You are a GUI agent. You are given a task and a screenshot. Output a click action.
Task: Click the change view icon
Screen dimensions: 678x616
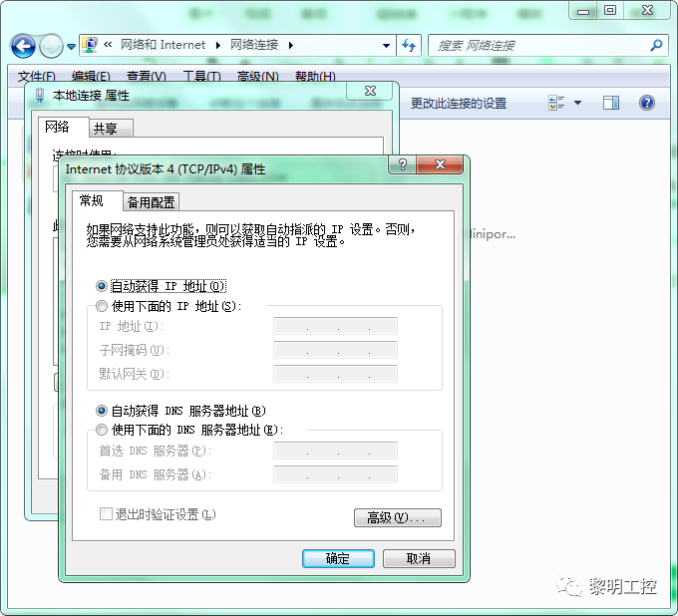556,103
